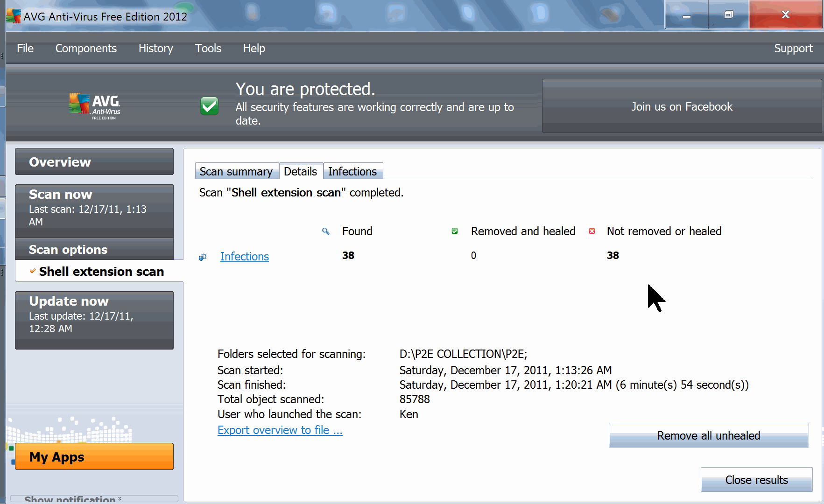Click the Scan finished timestamp 1:20:21 AM
Image resolution: width=824 pixels, height=504 pixels.
point(574,385)
